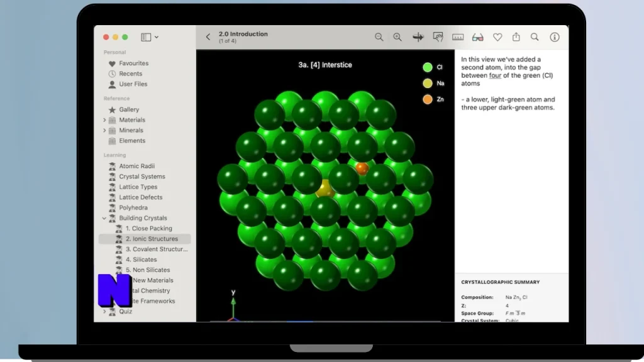Click the Composition value Na Zn2 Cl
This screenshot has width=644, height=362.
(x=516, y=297)
